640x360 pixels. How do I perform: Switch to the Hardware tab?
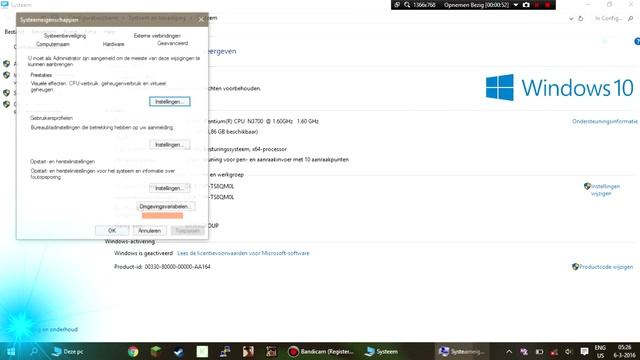[113, 44]
